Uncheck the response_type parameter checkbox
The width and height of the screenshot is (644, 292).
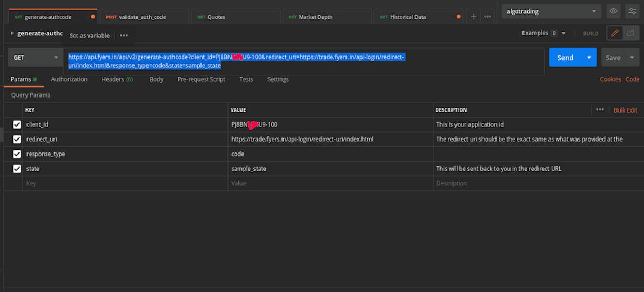tap(17, 154)
